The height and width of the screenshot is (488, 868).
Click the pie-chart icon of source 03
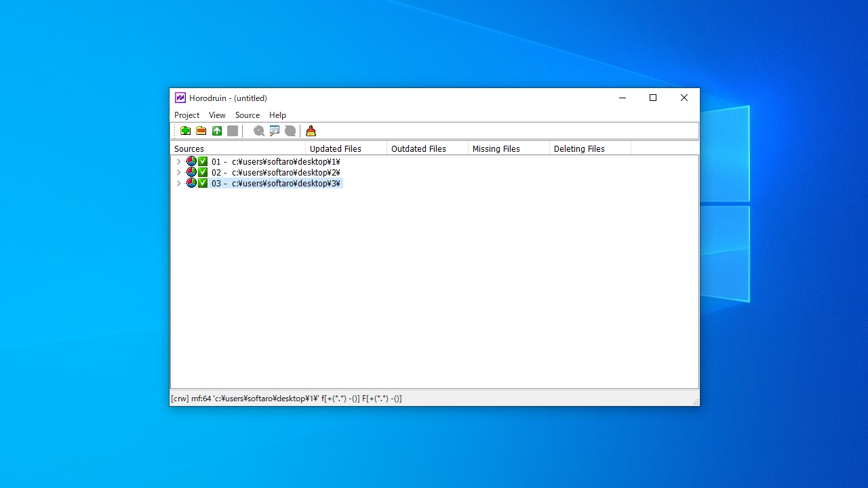pos(191,183)
